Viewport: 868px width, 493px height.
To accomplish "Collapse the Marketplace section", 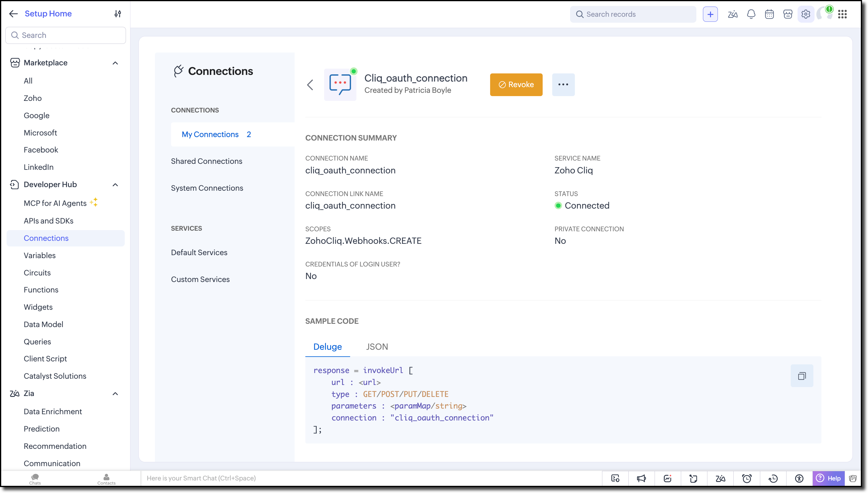I will click(115, 63).
